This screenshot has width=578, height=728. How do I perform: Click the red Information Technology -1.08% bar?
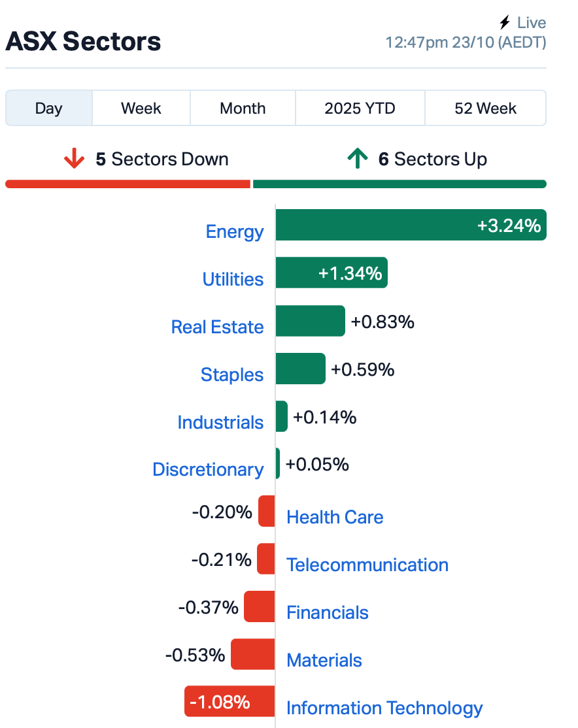[x=229, y=702]
